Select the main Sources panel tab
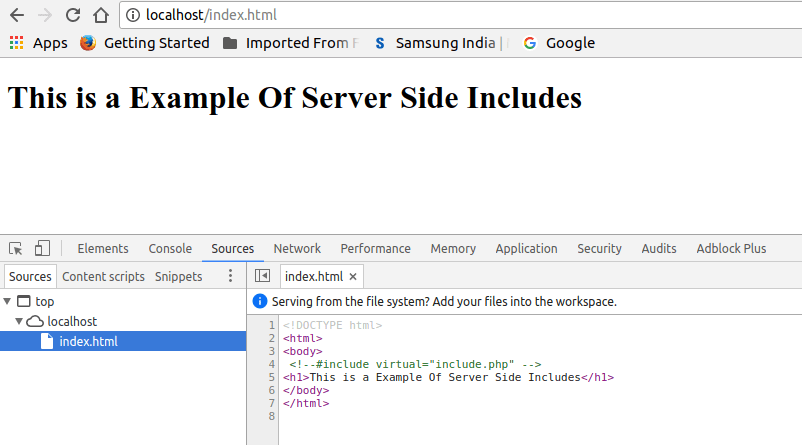The image size is (802, 445). (x=233, y=249)
